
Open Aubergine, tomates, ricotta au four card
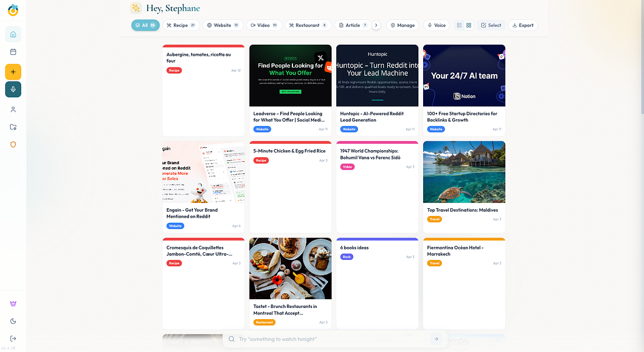(203, 90)
